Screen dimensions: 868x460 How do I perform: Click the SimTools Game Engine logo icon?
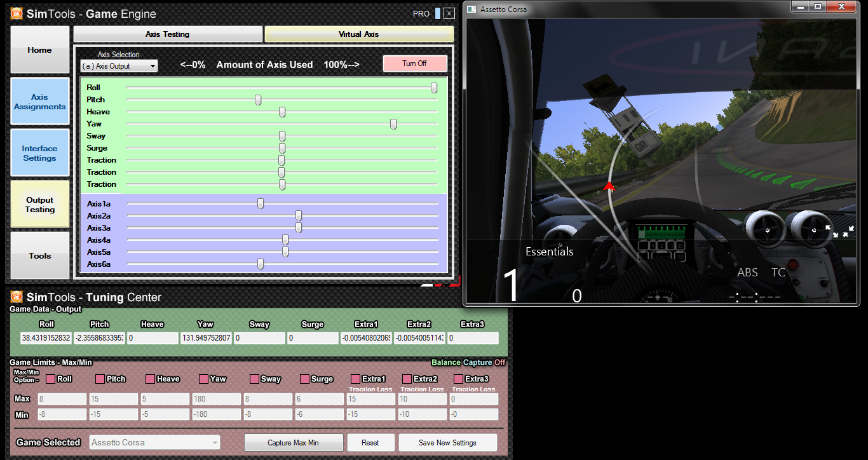click(x=17, y=13)
